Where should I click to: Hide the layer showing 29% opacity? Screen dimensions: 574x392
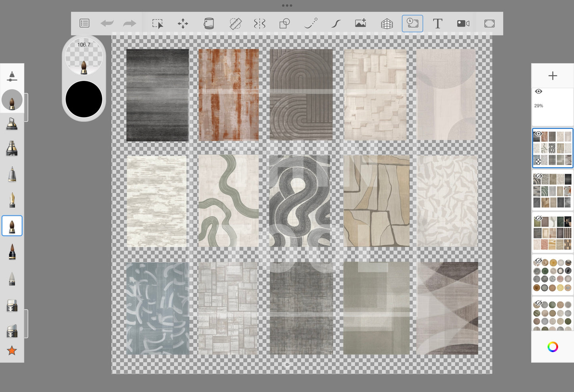(539, 92)
